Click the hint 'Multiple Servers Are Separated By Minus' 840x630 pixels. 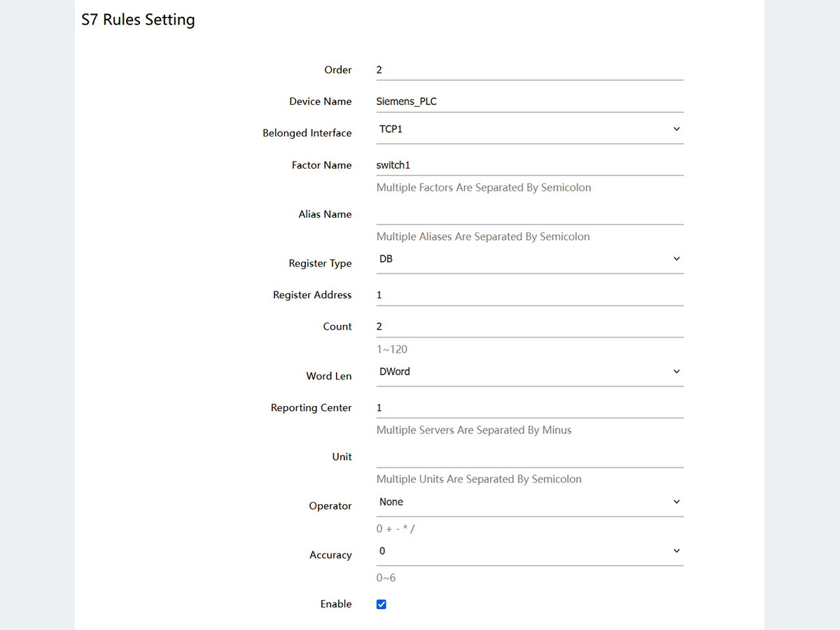tap(474, 430)
